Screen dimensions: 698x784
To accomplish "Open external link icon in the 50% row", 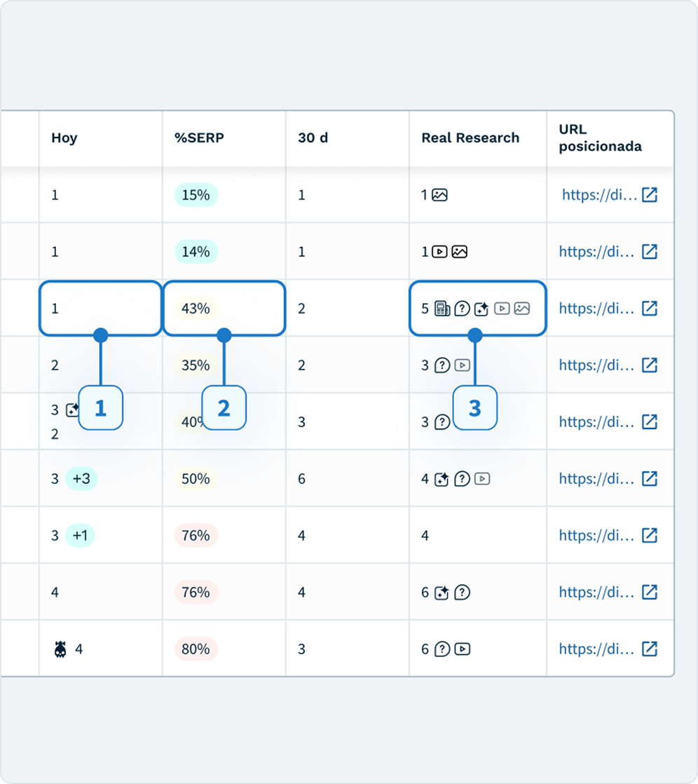I will coord(650,479).
